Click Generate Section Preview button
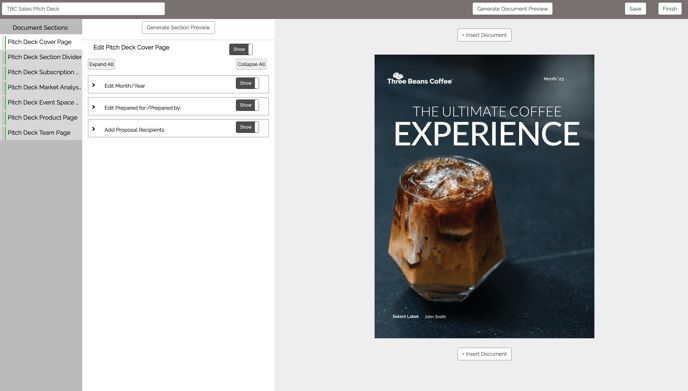 (178, 27)
